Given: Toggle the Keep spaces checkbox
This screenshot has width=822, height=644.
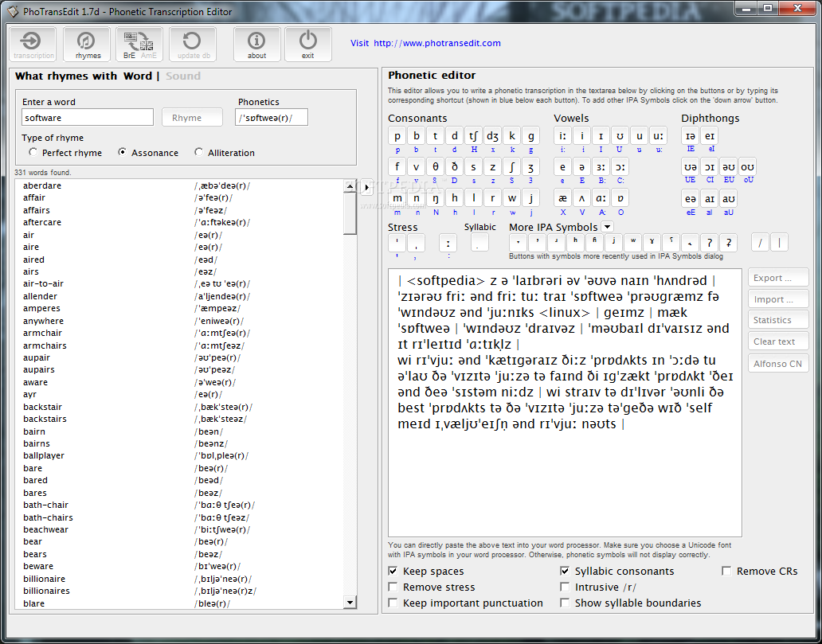Looking at the screenshot, I should pyautogui.click(x=425, y=572).
